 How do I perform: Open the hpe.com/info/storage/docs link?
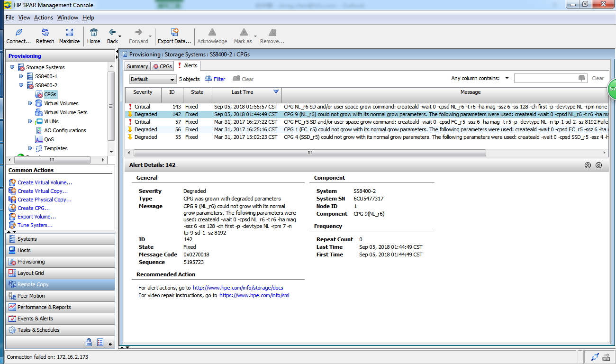click(x=238, y=288)
